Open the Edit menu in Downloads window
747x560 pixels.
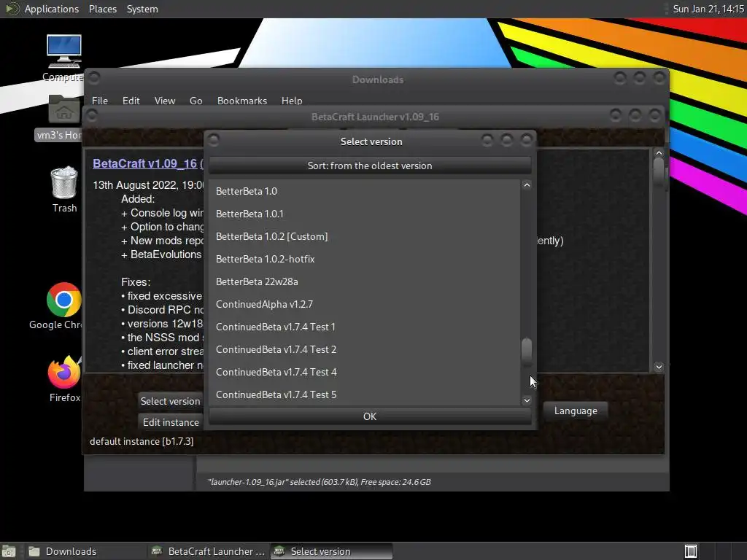pos(131,101)
